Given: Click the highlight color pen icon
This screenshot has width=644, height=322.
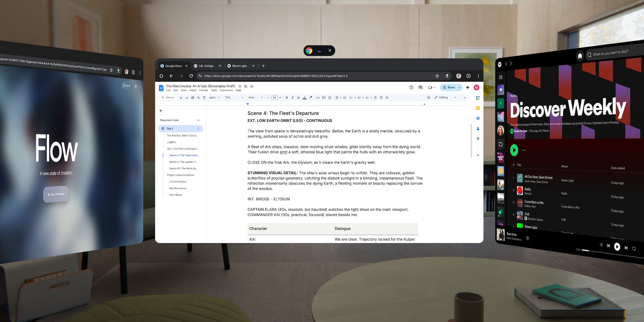Looking at the screenshot, I should [311, 98].
